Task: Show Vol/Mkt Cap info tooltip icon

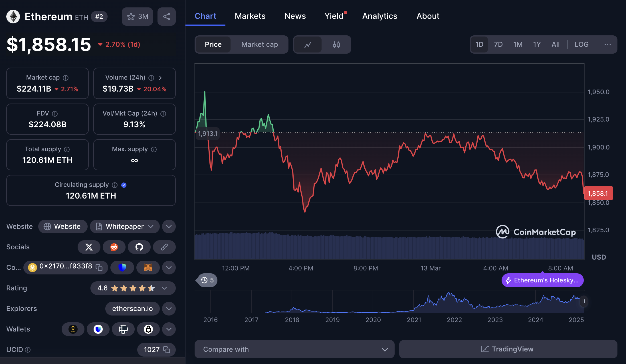Action: 163,114
